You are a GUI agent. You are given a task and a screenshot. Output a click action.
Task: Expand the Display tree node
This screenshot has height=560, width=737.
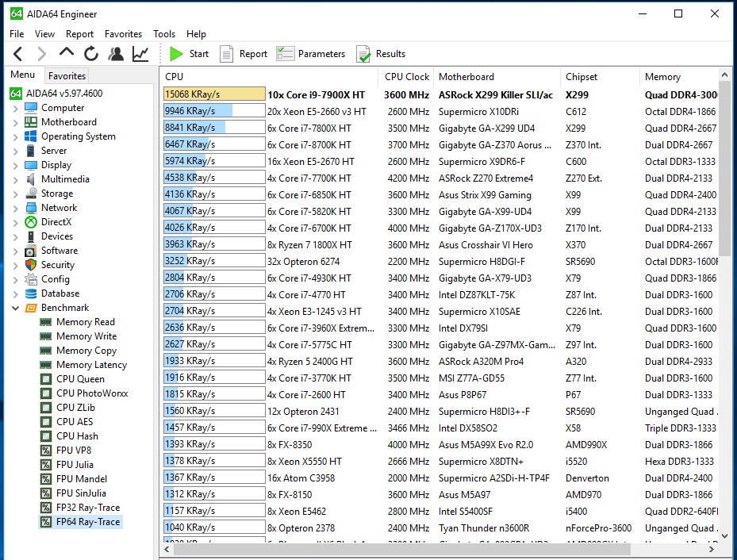click(x=16, y=165)
